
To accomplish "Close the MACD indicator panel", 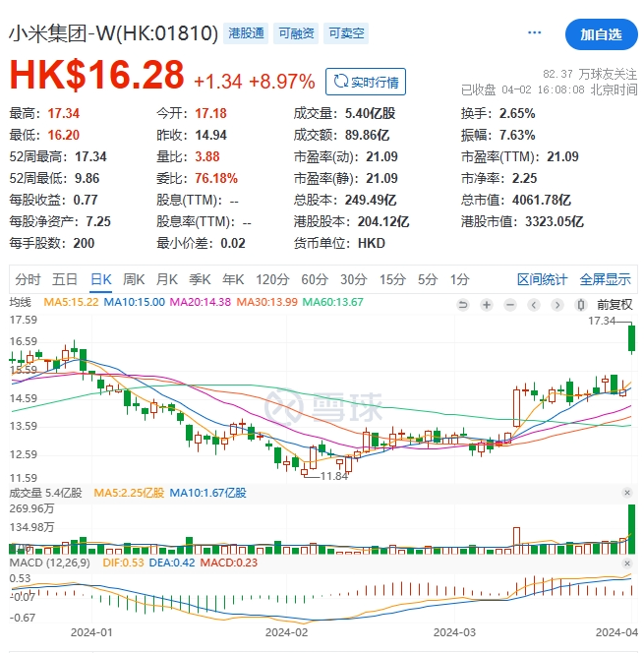I will pos(627,564).
